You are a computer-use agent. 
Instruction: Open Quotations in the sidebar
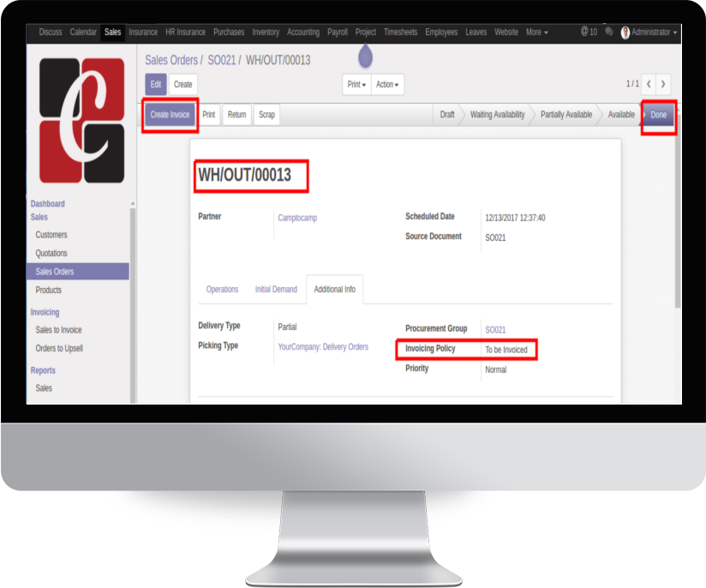click(51, 253)
